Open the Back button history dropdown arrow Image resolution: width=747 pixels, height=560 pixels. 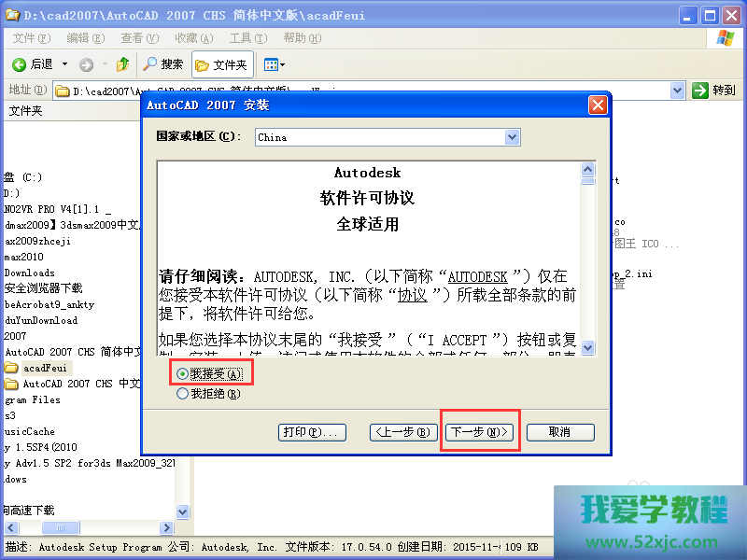(x=64, y=64)
